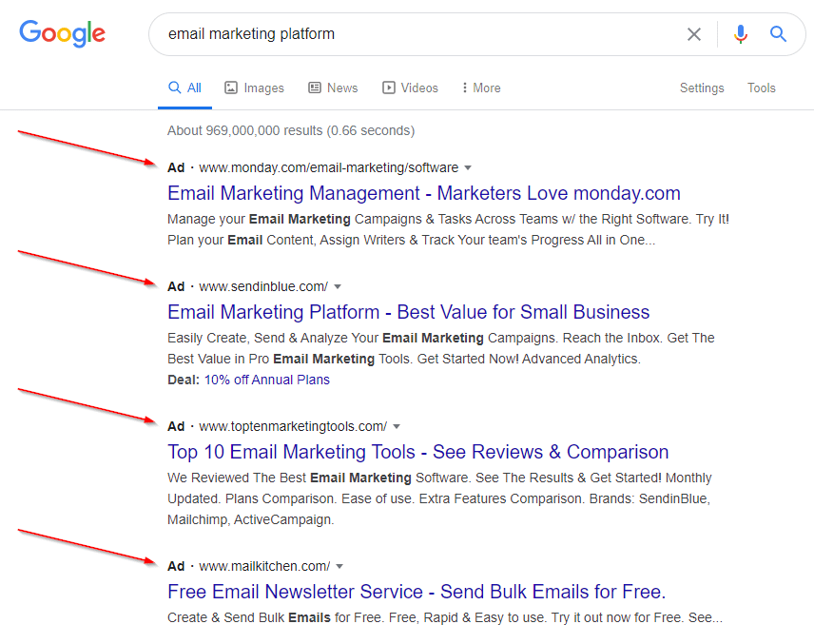Viewport: 814px width, 644px height.
Task: Click the www.monday.com/email-marketing/software URL
Action: [329, 167]
